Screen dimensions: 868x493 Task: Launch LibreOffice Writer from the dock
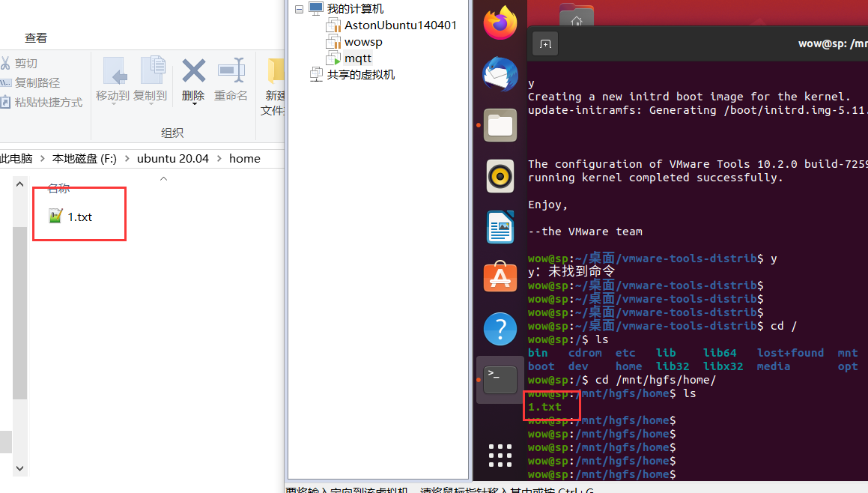click(x=500, y=227)
